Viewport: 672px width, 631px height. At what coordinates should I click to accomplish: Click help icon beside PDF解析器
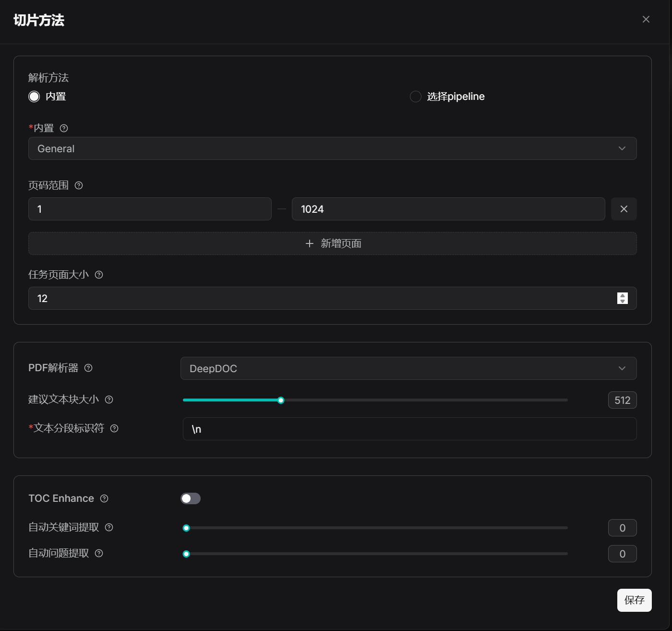pyautogui.click(x=88, y=368)
